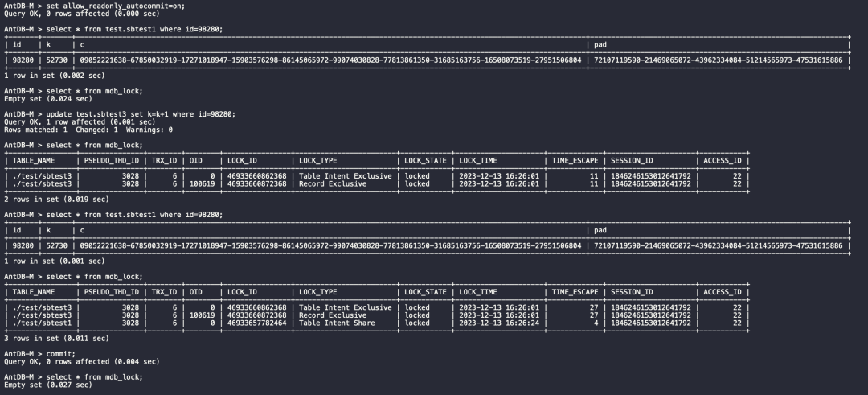Select TIME_ESCAPE 11 in Record Exclusive row
Image resolution: width=868 pixels, height=395 pixels.
(594, 184)
